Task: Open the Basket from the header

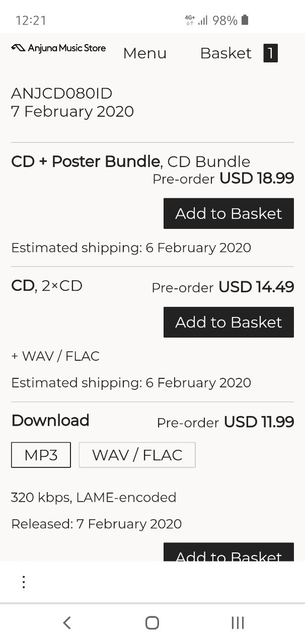Action: (226, 53)
